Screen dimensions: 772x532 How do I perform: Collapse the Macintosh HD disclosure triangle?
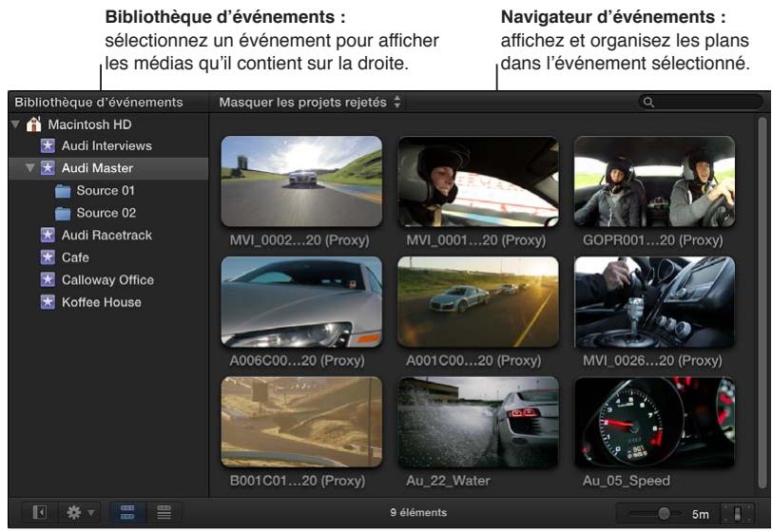[16, 124]
